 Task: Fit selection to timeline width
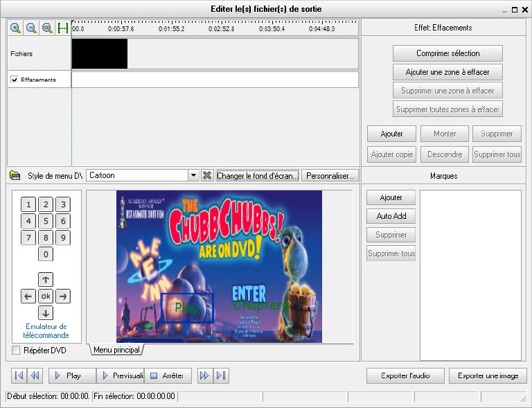(63, 28)
